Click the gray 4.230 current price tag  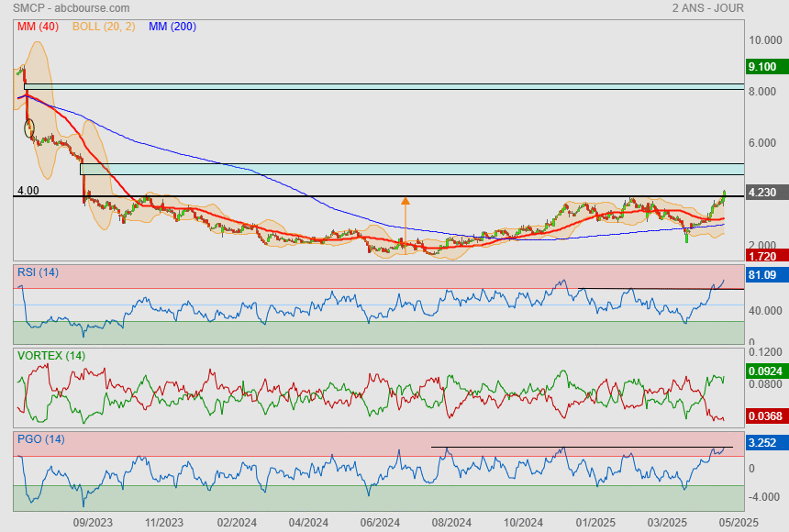[x=767, y=193]
